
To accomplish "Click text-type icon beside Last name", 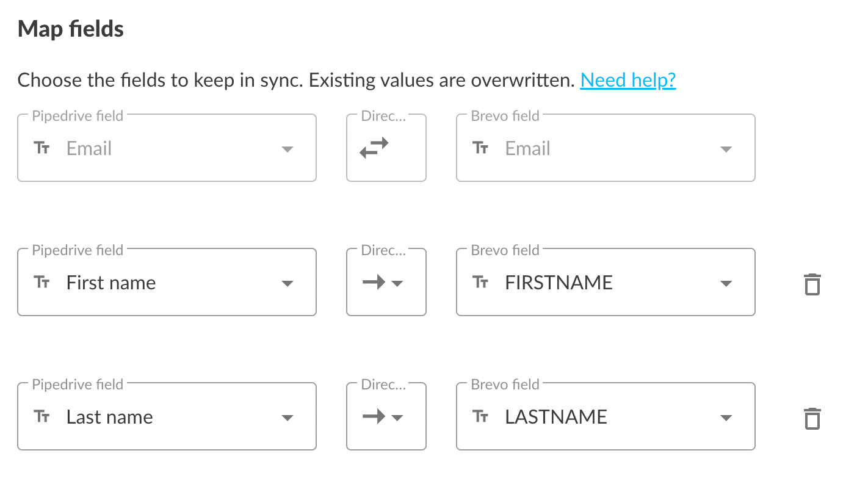I will (x=42, y=417).
